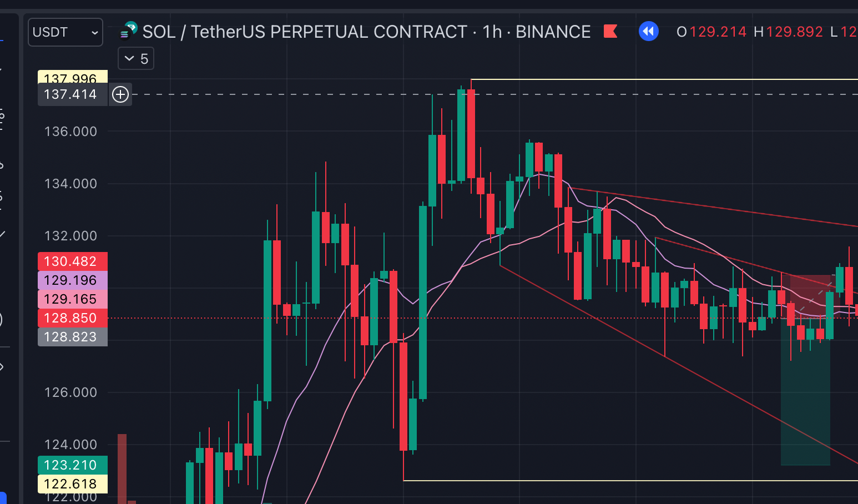This screenshot has width=858, height=504.
Task: Click the gray 128.823 price label
Action: [72, 337]
